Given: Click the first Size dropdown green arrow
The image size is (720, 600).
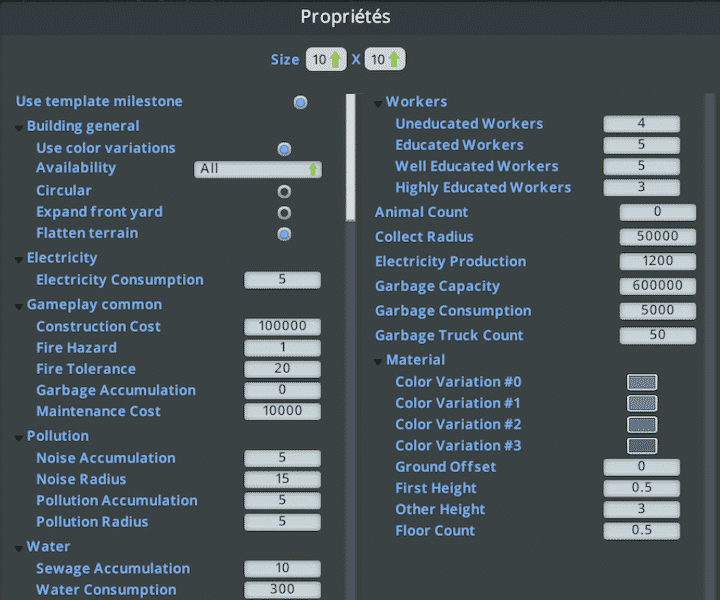Looking at the screenshot, I should (336, 60).
